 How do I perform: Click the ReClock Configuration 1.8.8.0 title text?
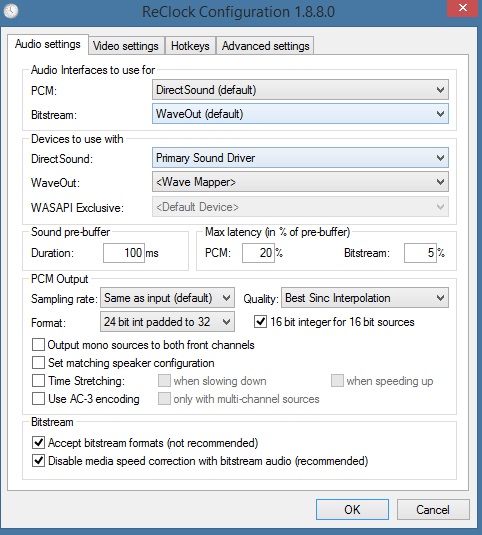(238, 12)
